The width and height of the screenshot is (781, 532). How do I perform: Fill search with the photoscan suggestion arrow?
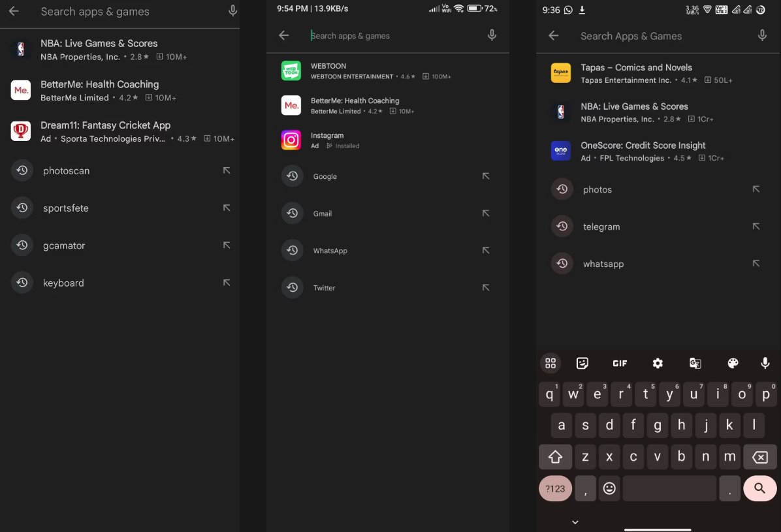tap(227, 170)
